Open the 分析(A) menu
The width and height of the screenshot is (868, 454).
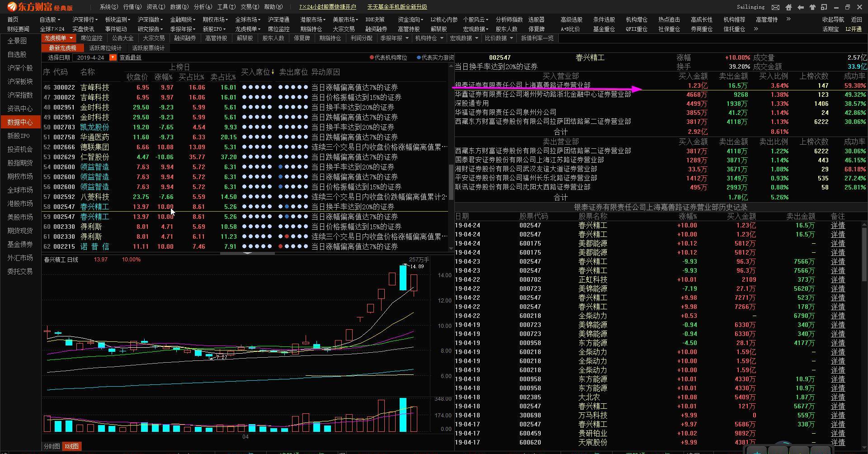point(203,7)
